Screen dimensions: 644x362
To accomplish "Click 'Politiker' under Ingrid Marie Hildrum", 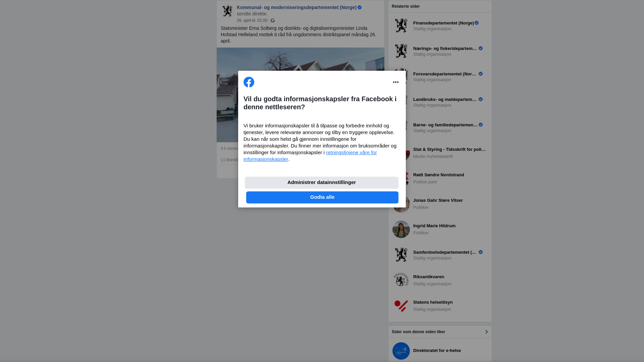I will tap(421, 233).
